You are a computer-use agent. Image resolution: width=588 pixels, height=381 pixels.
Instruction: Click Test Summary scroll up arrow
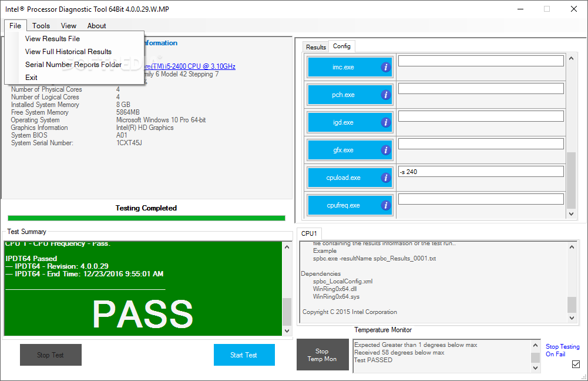pos(287,247)
